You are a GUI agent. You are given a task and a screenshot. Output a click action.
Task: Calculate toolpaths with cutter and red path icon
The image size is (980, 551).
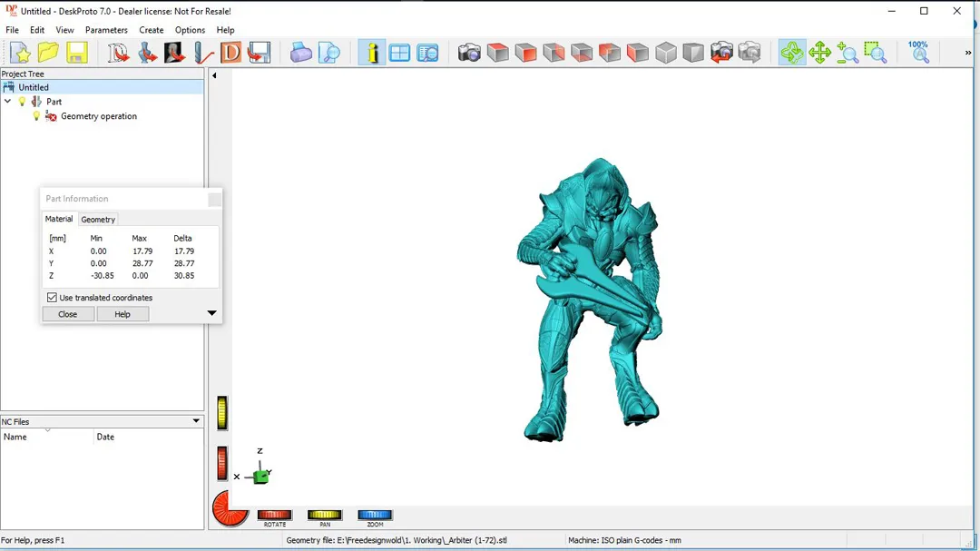203,53
